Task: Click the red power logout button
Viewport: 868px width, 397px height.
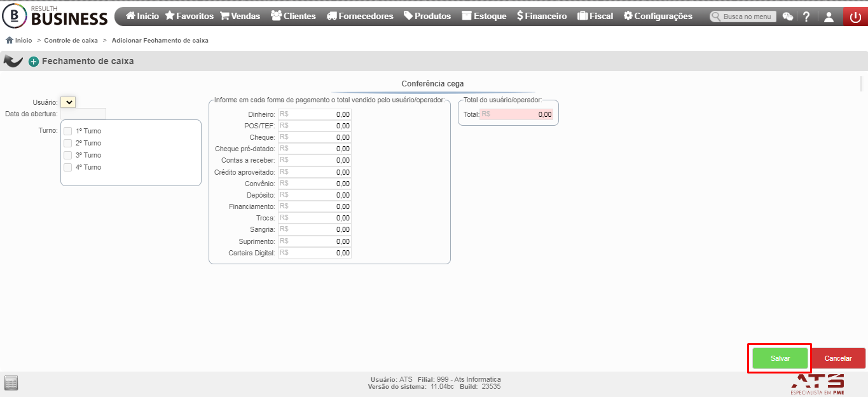Action: (855, 17)
